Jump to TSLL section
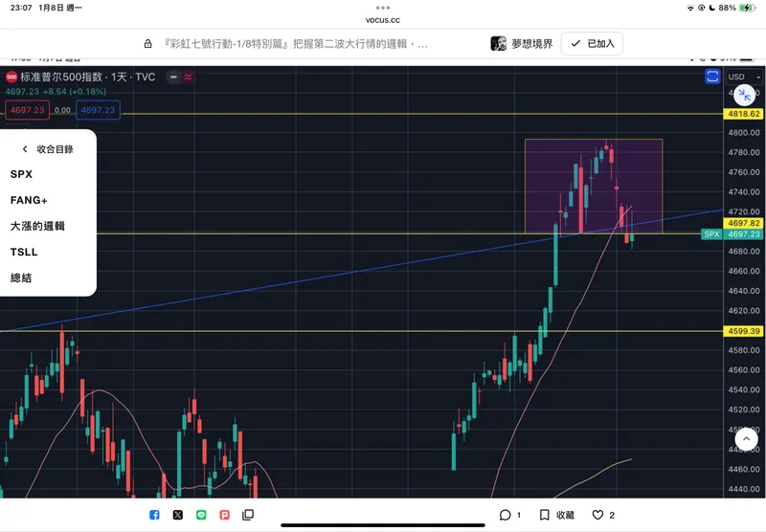Viewport: 766px width, 532px height. click(24, 252)
